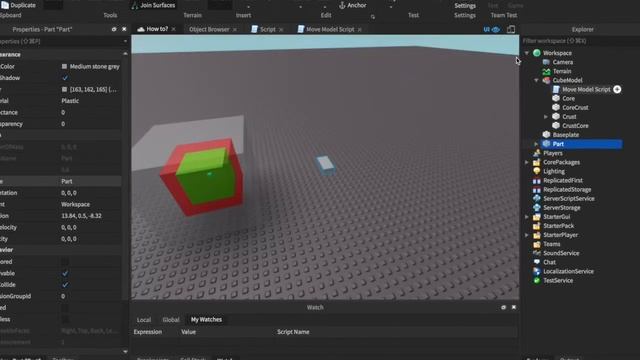
Task: Switch to the Object Browser tab
Action: click(x=209, y=29)
